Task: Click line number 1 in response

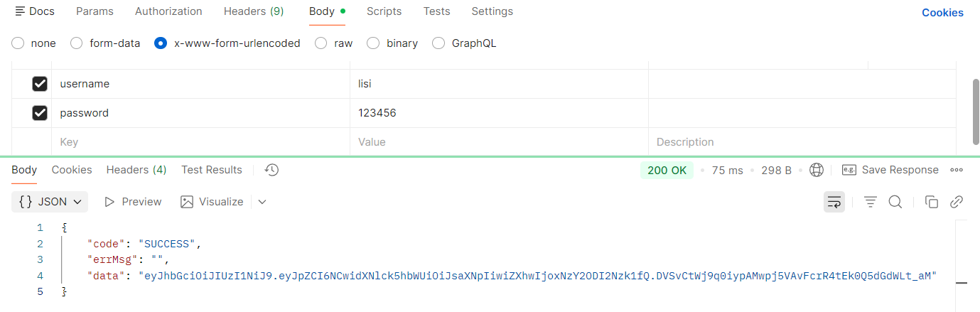Action: (40, 227)
